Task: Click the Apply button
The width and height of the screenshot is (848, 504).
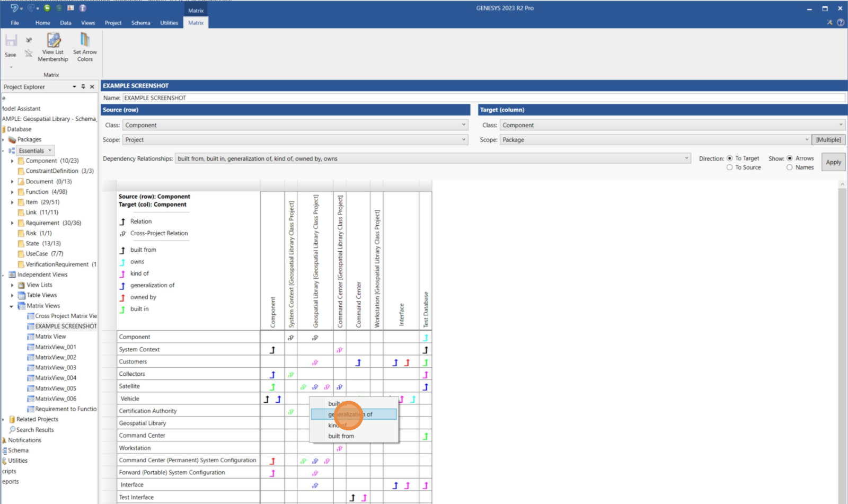Action: pos(833,162)
